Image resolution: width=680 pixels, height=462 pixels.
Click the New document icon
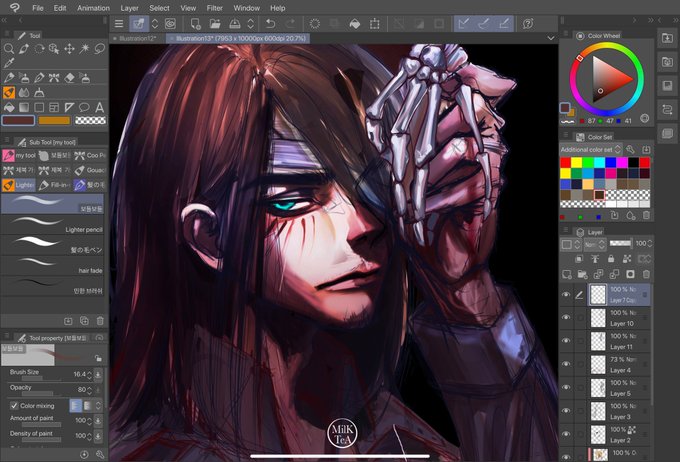pos(195,24)
